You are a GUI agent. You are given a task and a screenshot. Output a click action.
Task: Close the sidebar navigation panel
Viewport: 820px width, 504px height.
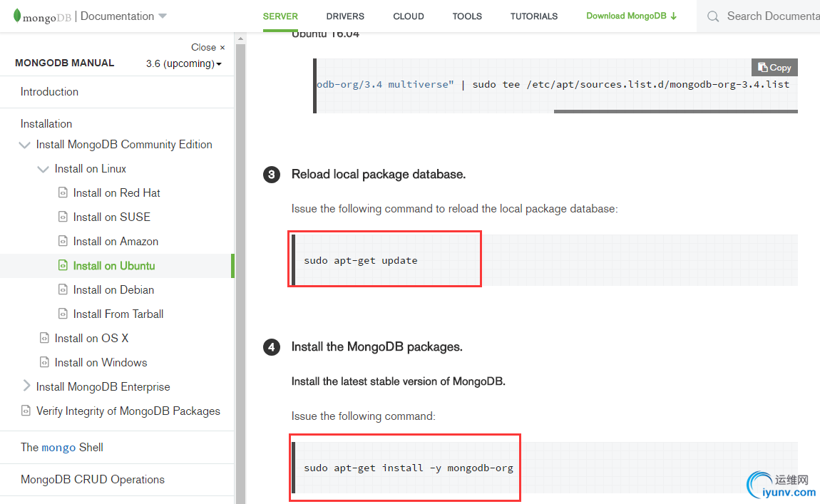[x=208, y=47]
